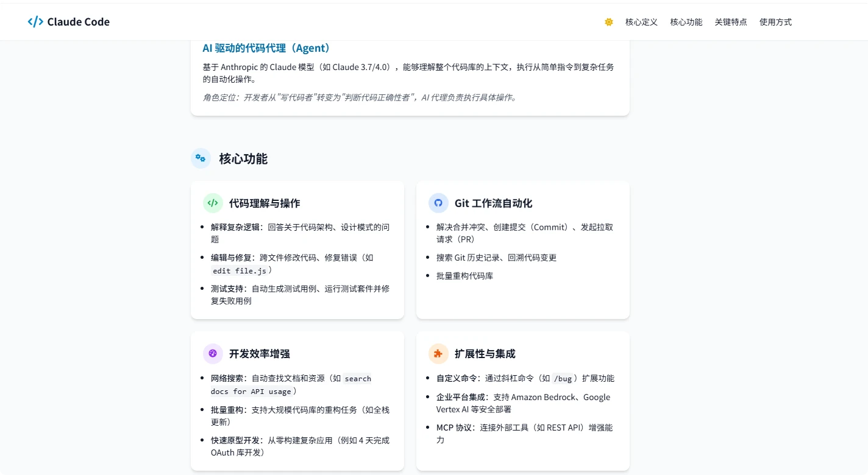Image resolution: width=868 pixels, height=475 pixels.
Task: Click the purple gauge icon for 开发效率增强
Action: pos(213,353)
